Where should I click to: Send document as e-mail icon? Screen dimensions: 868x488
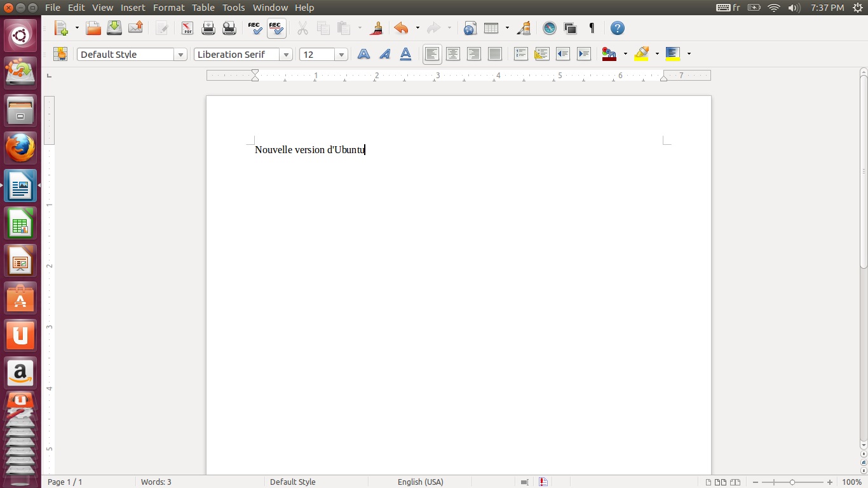135,28
